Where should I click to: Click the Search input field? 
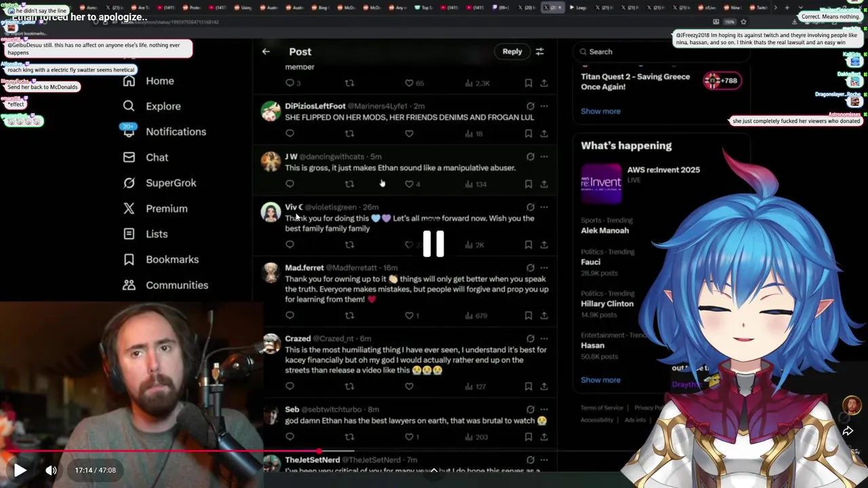click(x=661, y=52)
